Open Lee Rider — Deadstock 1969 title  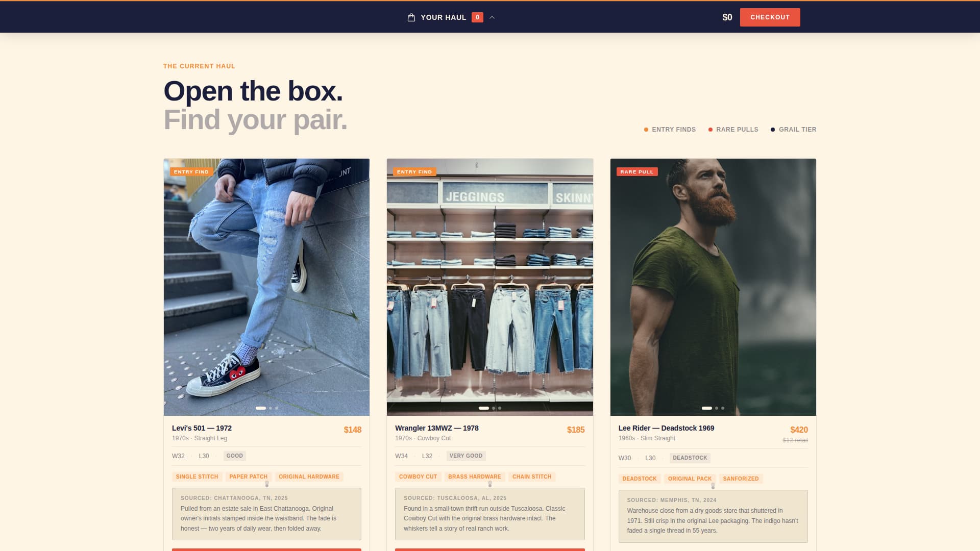pos(666,428)
